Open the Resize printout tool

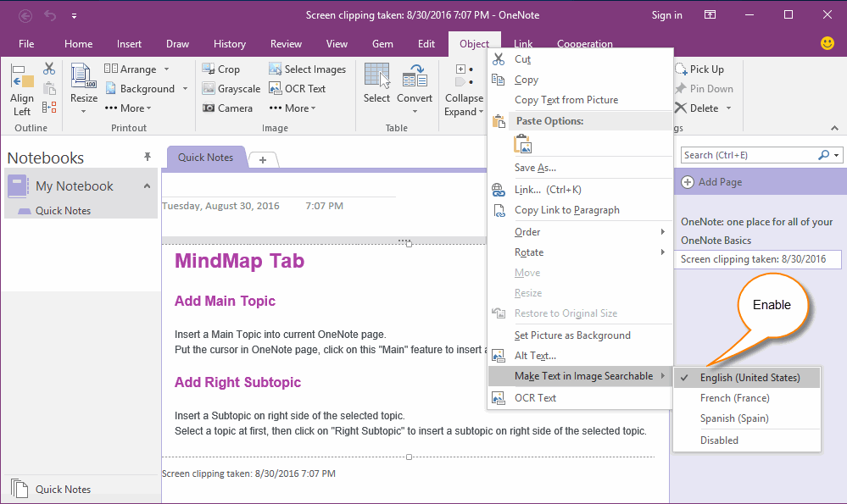[x=84, y=89]
